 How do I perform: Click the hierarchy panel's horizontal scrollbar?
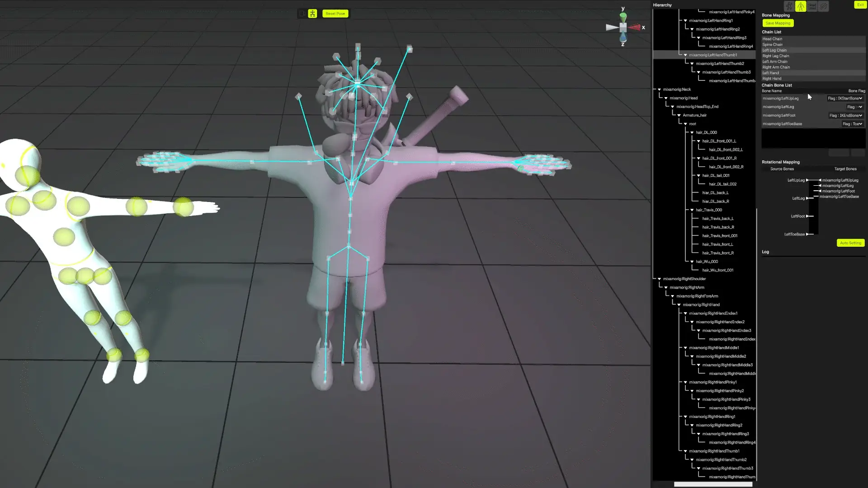713,484
